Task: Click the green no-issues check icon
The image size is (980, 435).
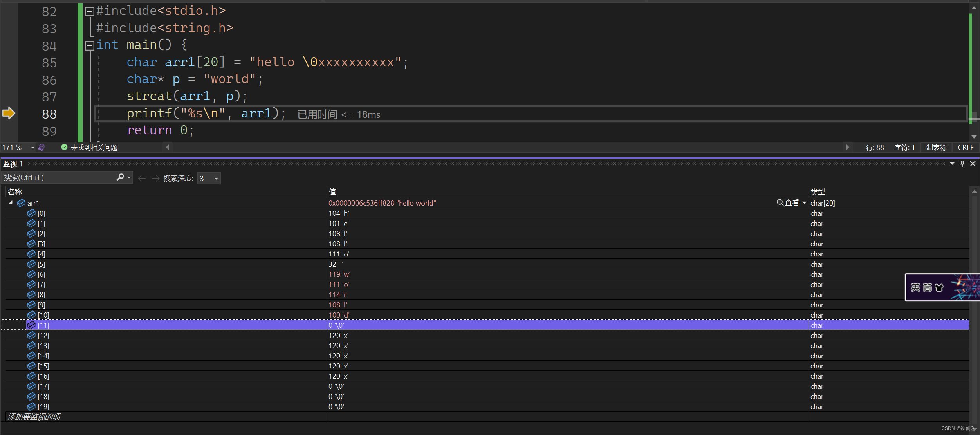Action: [64, 147]
